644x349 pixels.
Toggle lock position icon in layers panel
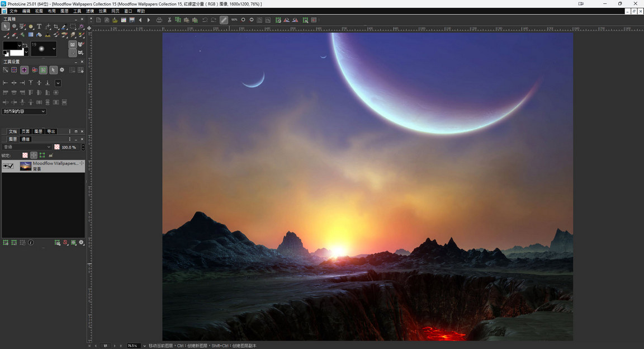click(34, 155)
